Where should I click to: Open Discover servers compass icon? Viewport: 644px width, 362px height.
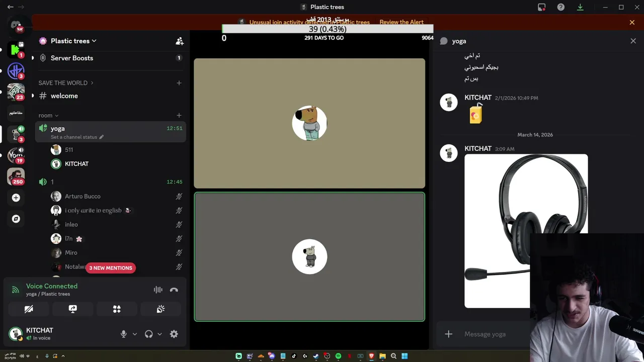tap(16, 219)
